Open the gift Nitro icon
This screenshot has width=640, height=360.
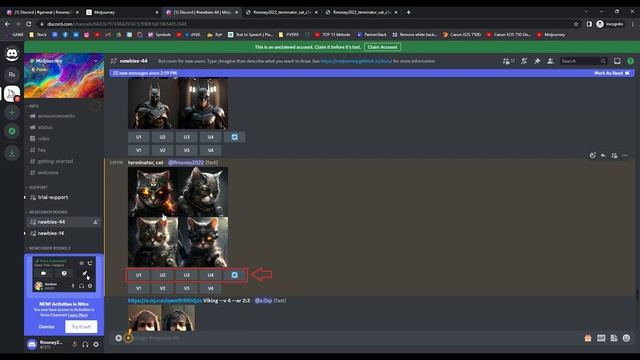(x=588, y=338)
